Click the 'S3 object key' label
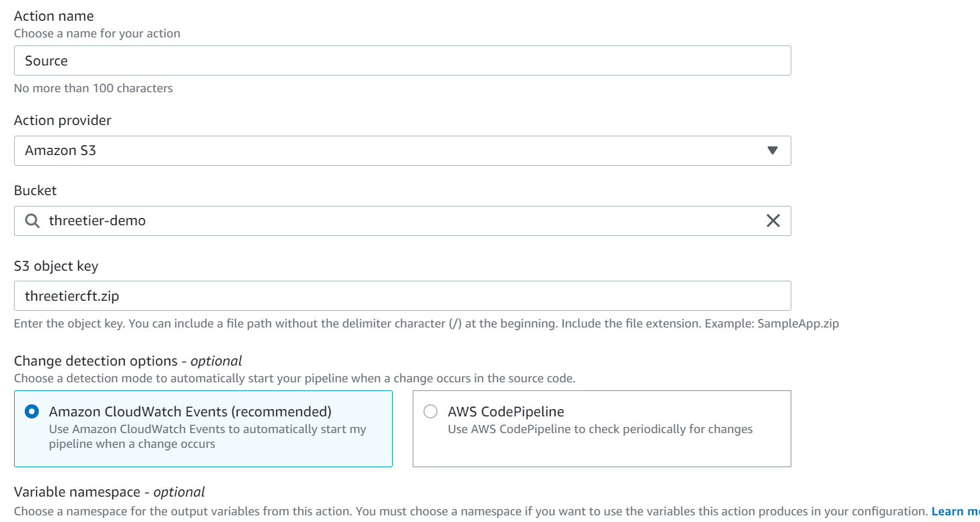The width and height of the screenshot is (980, 522). [x=56, y=266]
